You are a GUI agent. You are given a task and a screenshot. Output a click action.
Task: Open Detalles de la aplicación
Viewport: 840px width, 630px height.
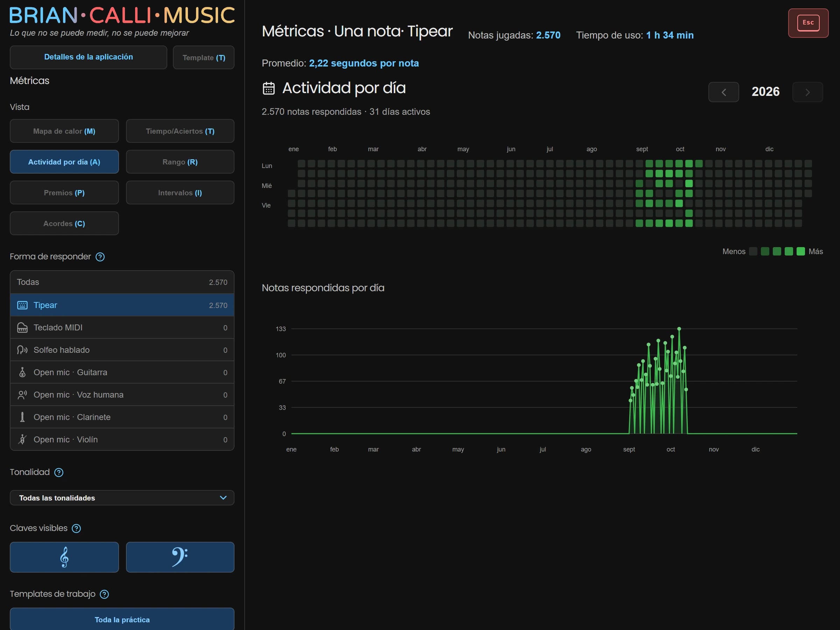[x=89, y=57]
